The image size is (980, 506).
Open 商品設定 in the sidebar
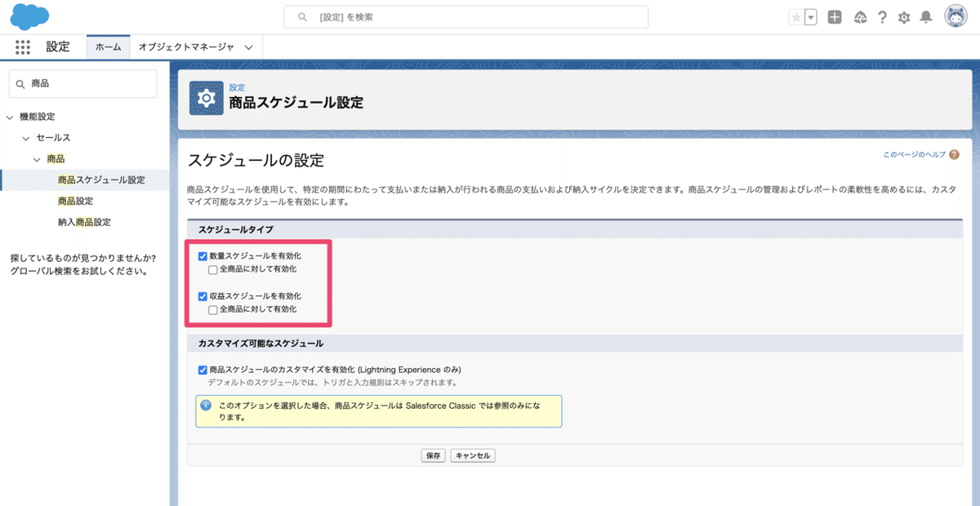coord(75,201)
